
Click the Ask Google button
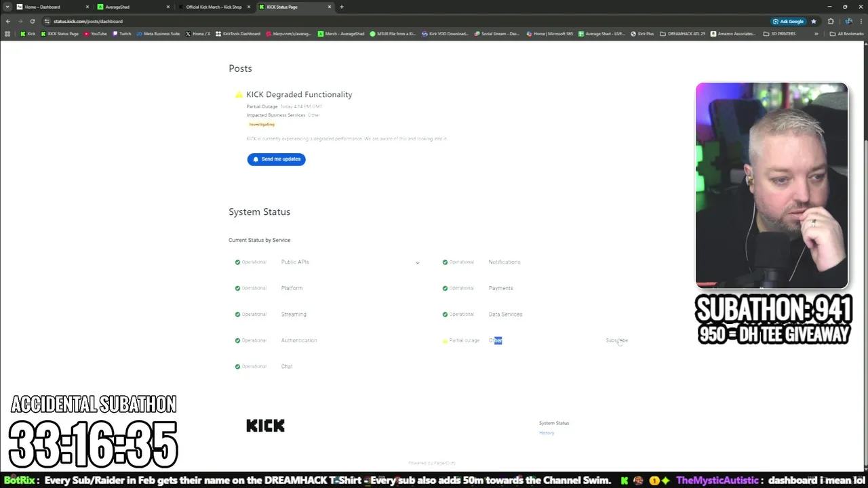pyautogui.click(x=789, y=21)
